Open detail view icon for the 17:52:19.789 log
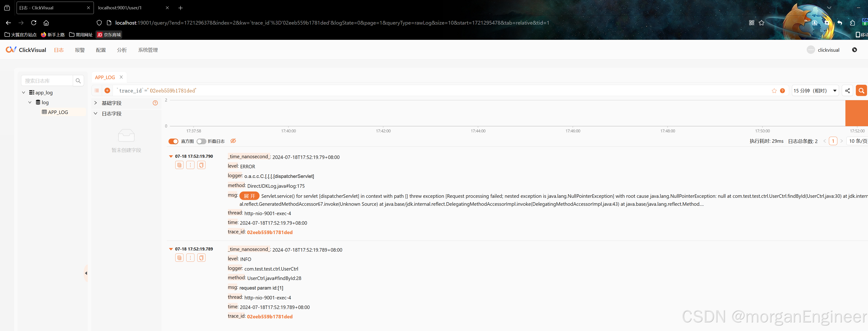Image resolution: width=868 pixels, height=331 pixels. coord(179,258)
